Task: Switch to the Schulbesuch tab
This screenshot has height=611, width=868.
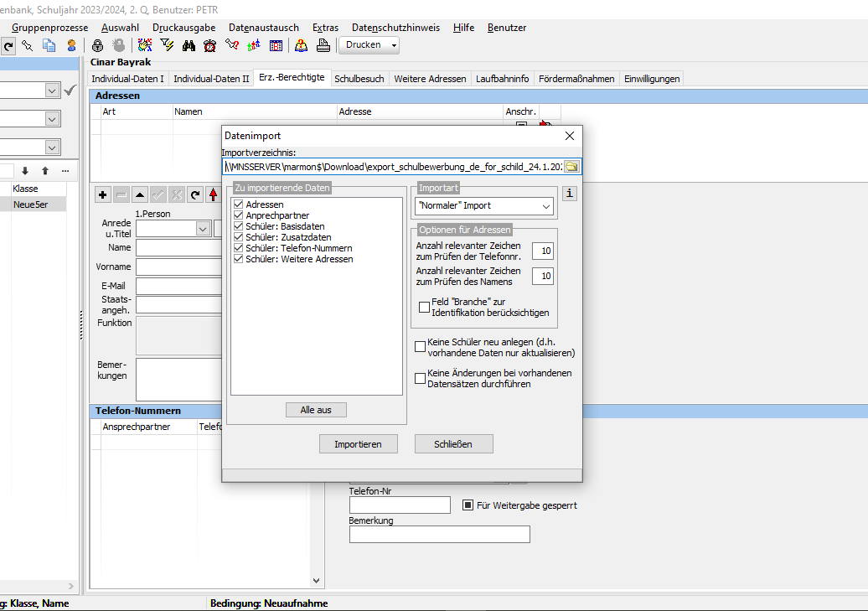Action: click(359, 79)
